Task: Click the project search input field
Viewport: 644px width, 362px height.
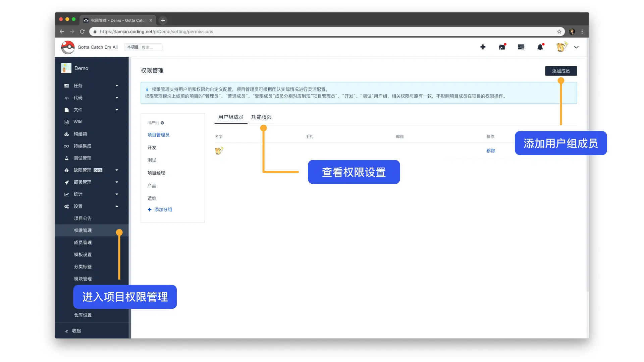Action: (x=151, y=47)
